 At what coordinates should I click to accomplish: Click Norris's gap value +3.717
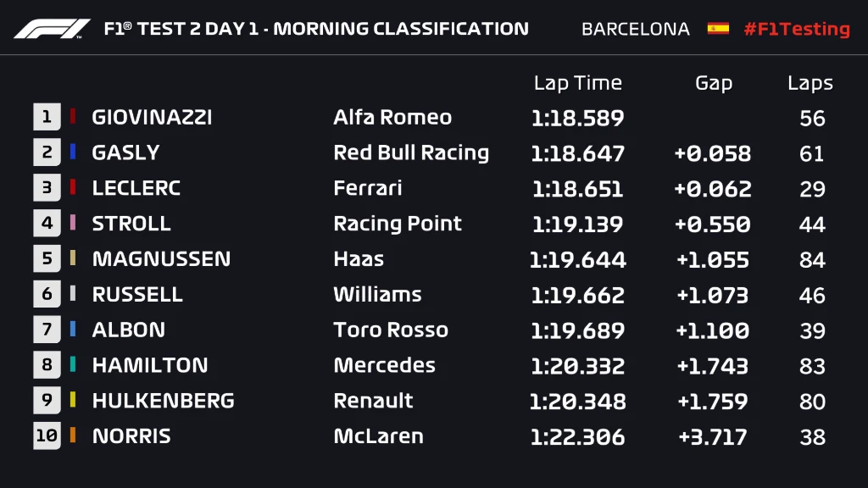(713, 437)
